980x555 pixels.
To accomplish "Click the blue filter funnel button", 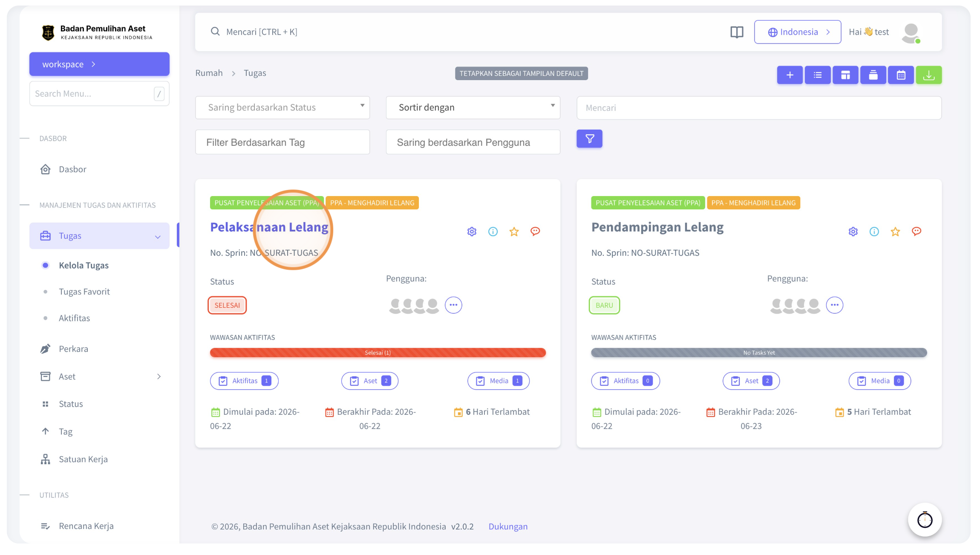I will tap(589, 139).
